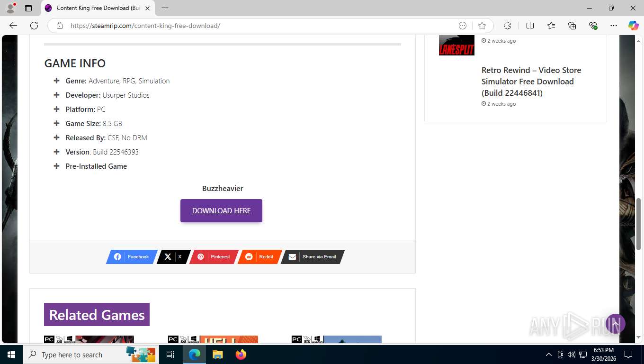This screenshot has width=644, height=364.
Task: Open a new tab with plus button
Action: (165, 8)
